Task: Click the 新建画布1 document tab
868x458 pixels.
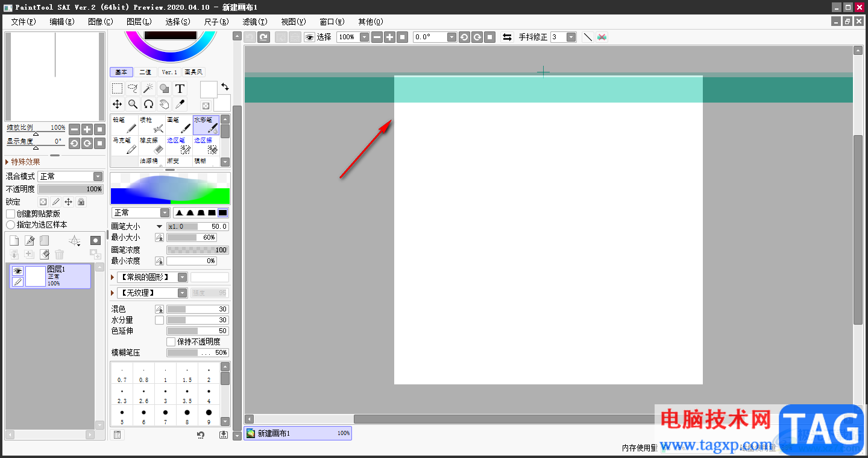Action: point(298,433)
